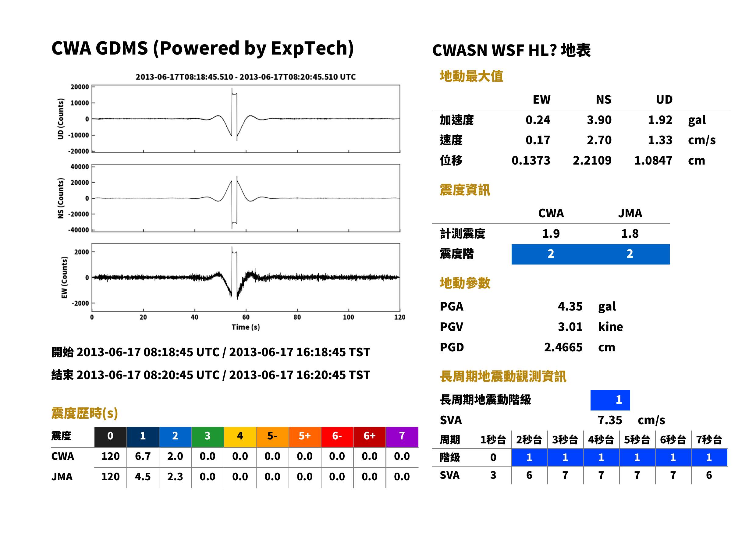Image resolution: width=756 pixels, height=540 pixels.
Task: Select the purple intensity 7 swatch
Action: tap(402, 437)
